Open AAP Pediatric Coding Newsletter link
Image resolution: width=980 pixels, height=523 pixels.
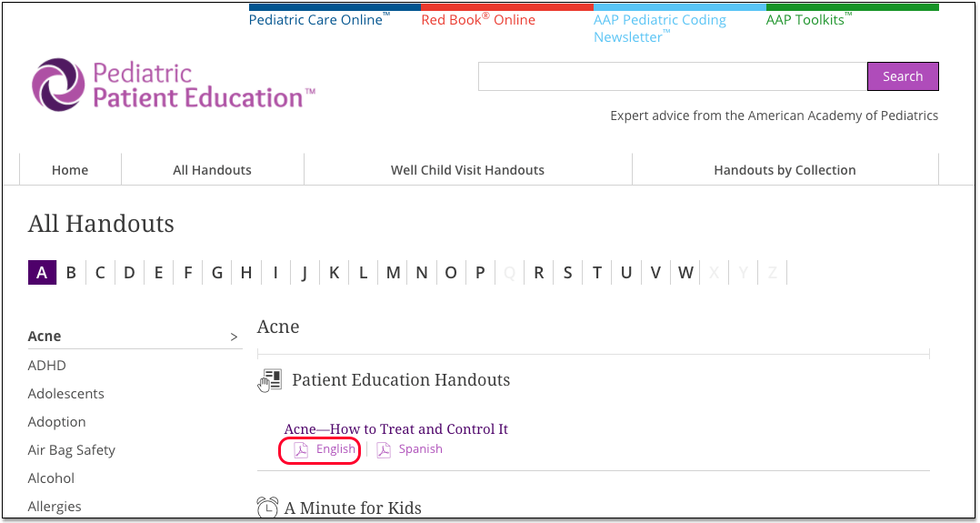click(x=660, y=28)
